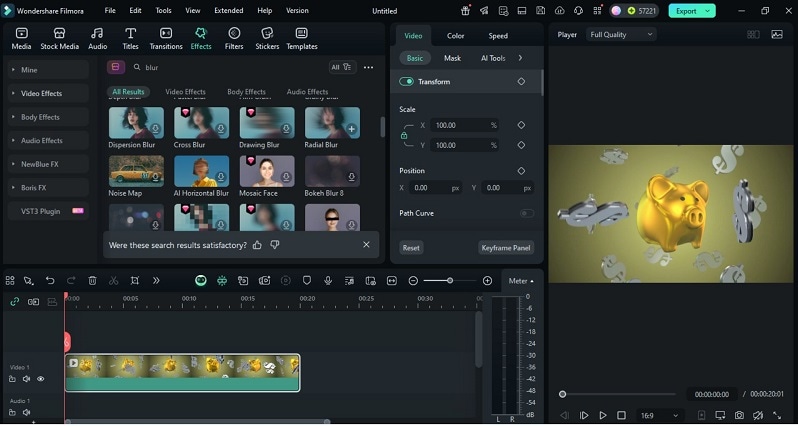Click the cloud upload icon in title bar

559,11
